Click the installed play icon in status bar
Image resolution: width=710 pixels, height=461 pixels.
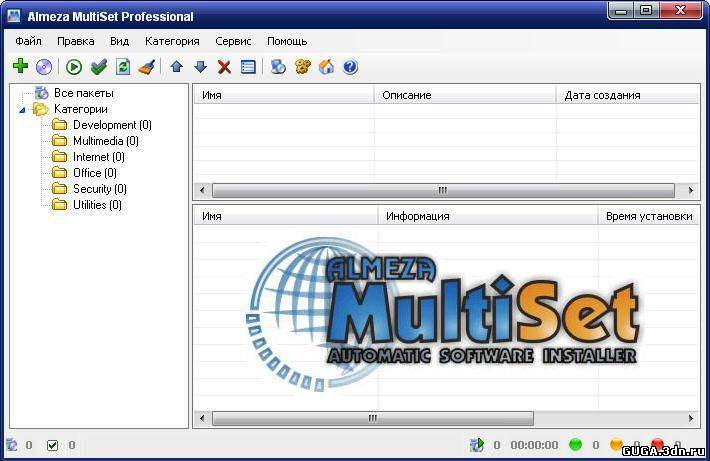477,445
